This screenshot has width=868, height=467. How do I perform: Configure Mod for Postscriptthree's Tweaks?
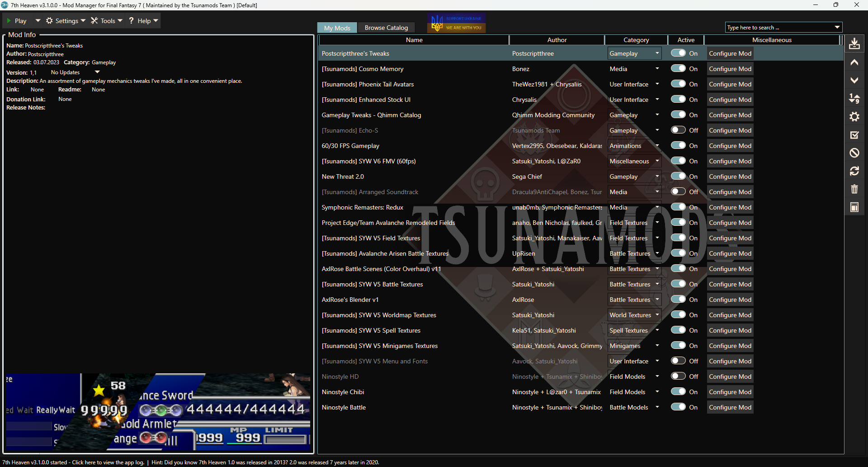730,53
